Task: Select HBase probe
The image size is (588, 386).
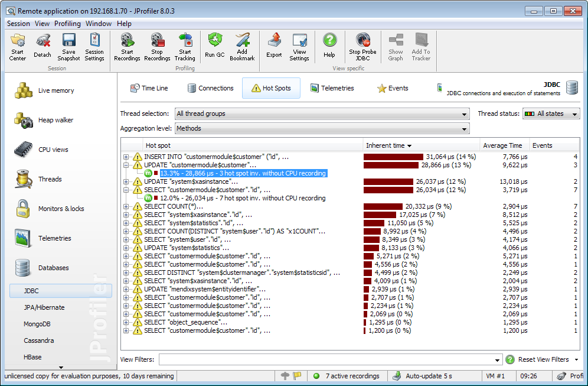Action: [x=32, y=357]
